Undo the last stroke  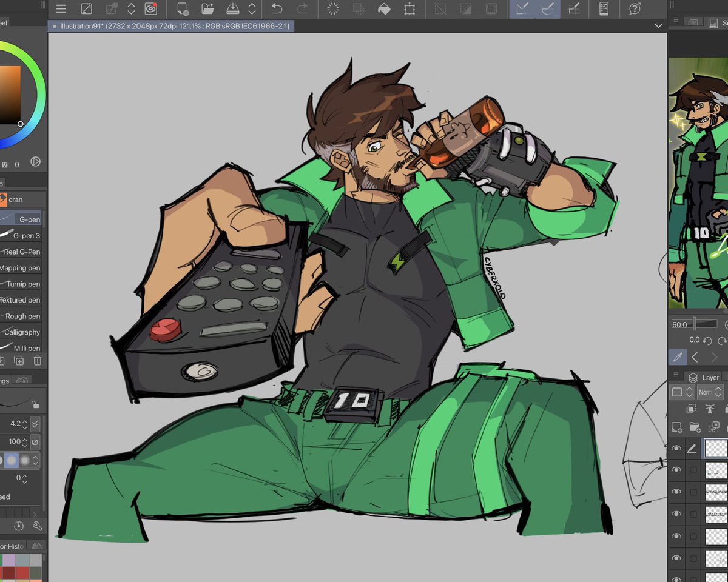pos(277,8)
